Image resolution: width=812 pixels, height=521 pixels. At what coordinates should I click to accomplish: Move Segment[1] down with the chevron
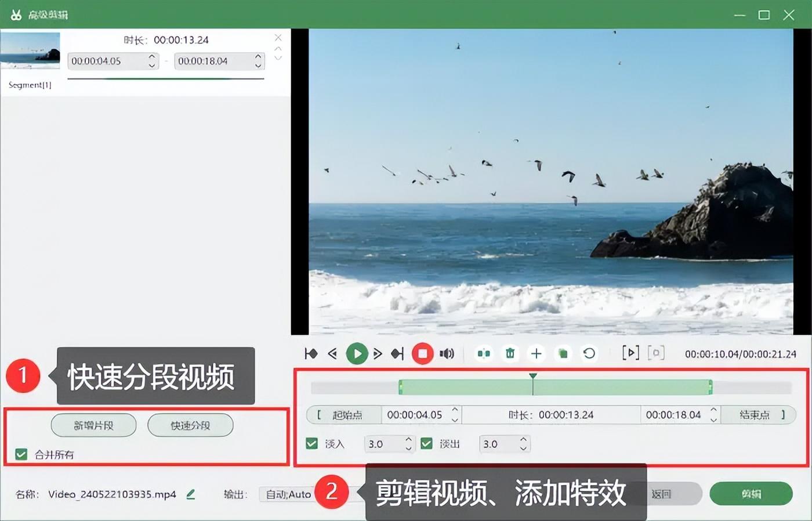[278, 58]
